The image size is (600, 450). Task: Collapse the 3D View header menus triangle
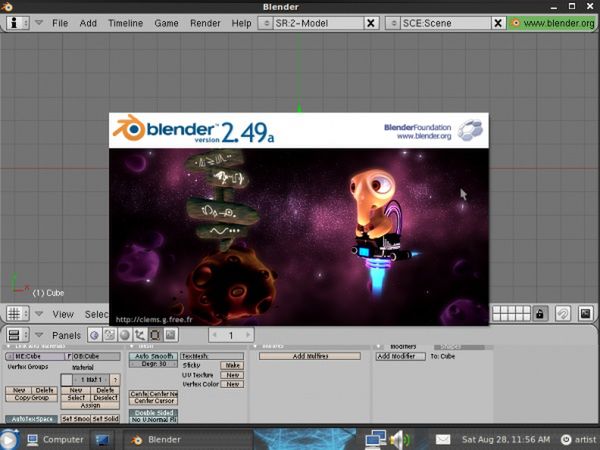[x=39, y=314]
